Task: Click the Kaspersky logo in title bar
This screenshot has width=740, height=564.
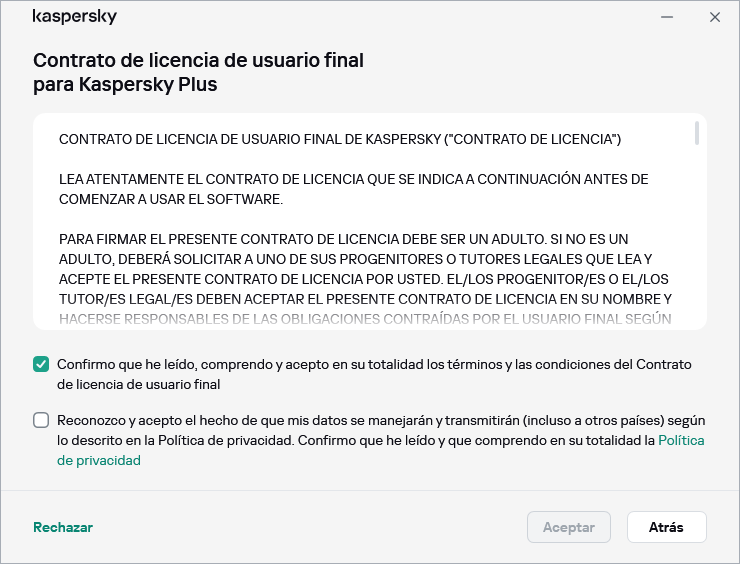Action: point(74,17)
